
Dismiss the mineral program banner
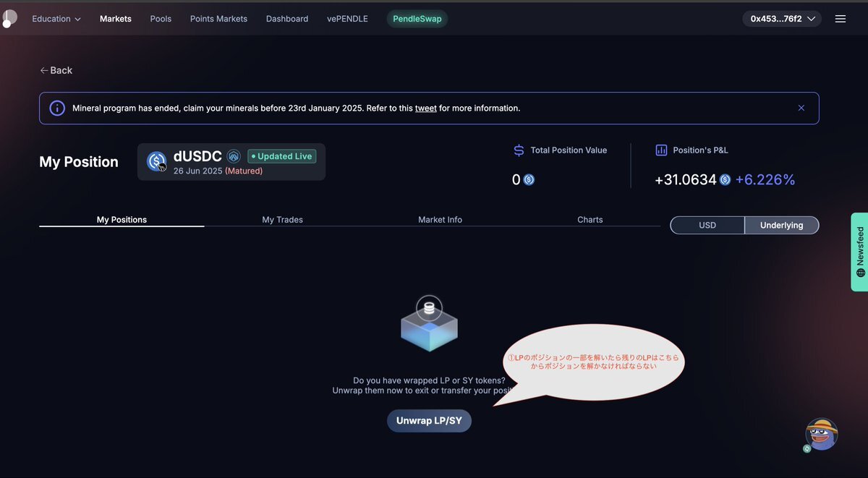(801, 108)
